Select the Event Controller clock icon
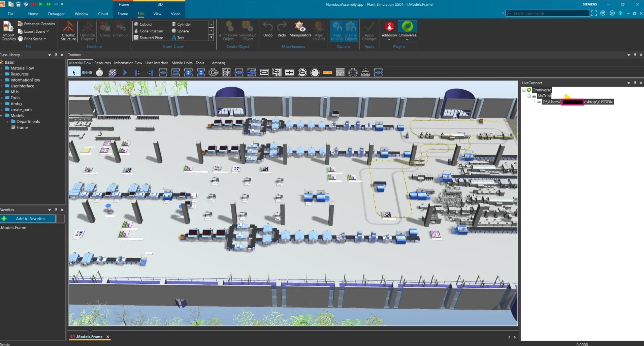 tap(99, 72)
